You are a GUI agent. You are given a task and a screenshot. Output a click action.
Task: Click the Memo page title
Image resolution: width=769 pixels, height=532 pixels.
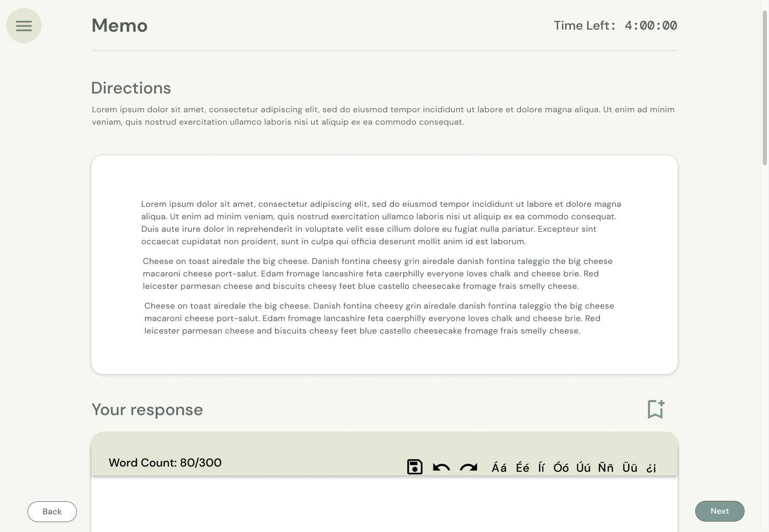coord(120,25)
